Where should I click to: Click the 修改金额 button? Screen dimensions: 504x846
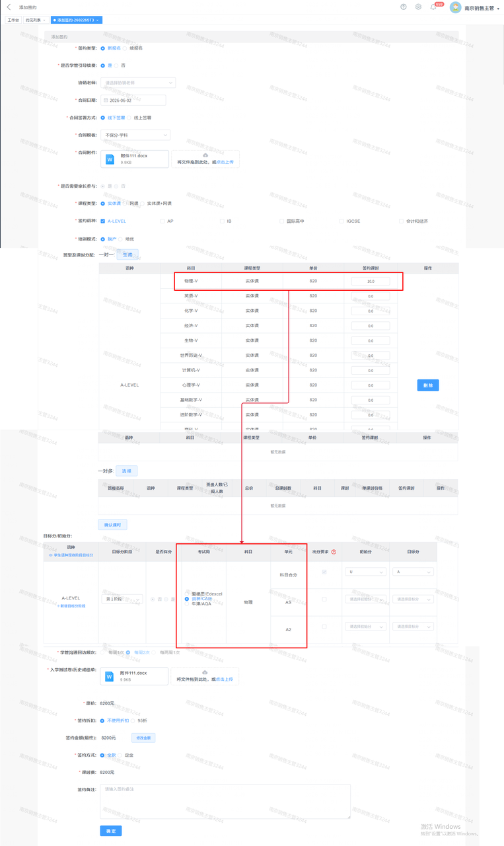click(x=144, y=738)
